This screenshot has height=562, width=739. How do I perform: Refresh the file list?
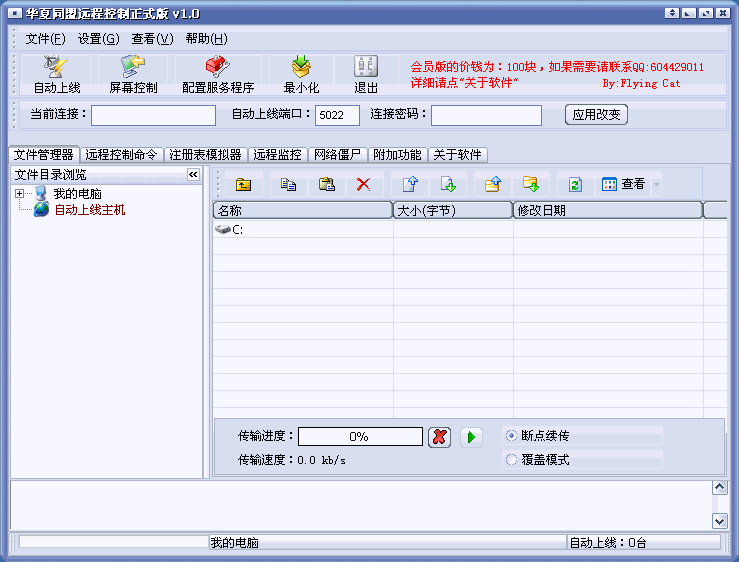click(x=575, y=184)
